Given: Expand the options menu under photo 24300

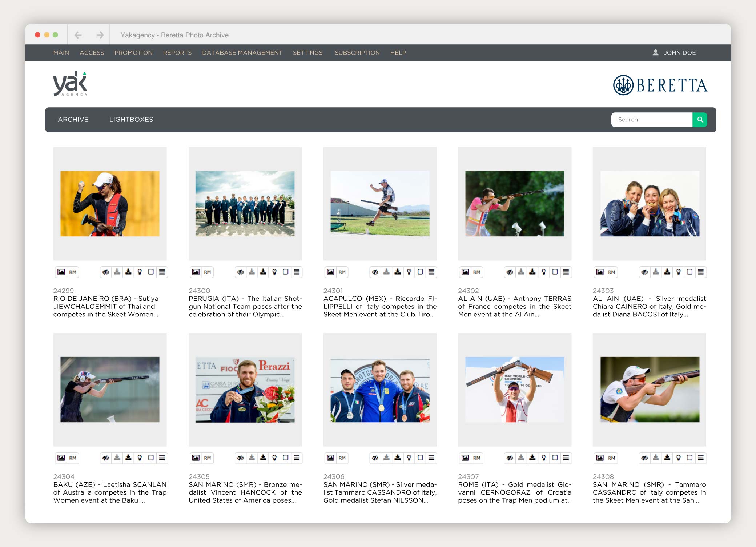Looking at the screenshot, I should click(297, 272).
